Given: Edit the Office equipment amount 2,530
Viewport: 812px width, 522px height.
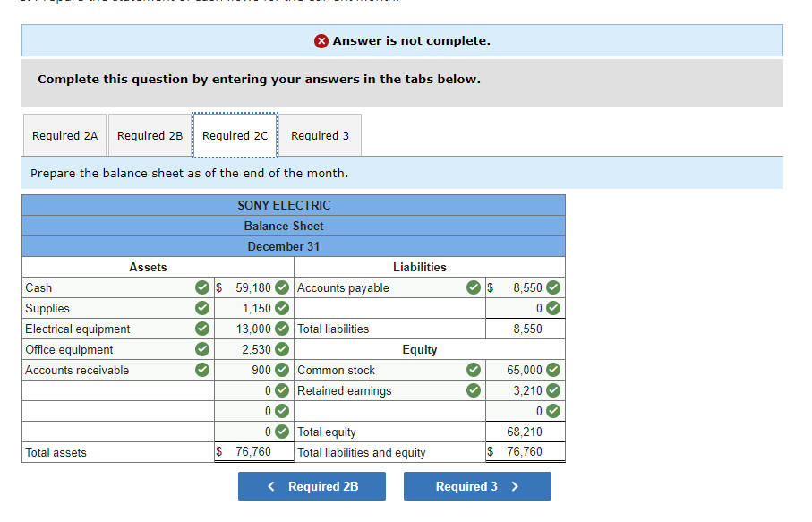Looking at the screenshot, I should pyautogui.click(x=253, y=349).
